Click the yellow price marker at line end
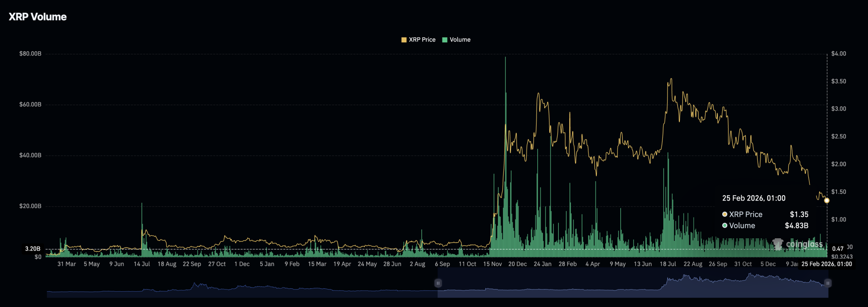Screen dimensions: 868x307 point(826,201)
